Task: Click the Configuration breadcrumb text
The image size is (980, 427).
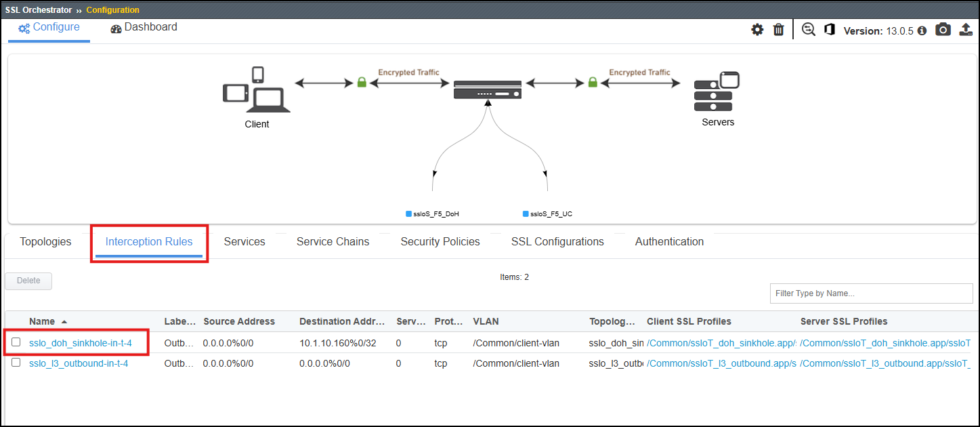Action: 113,10
